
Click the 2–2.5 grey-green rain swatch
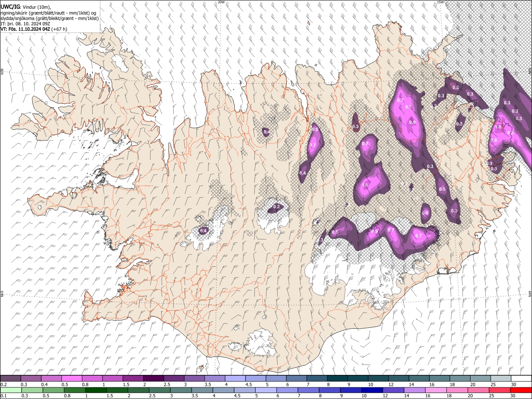(138, 390)
